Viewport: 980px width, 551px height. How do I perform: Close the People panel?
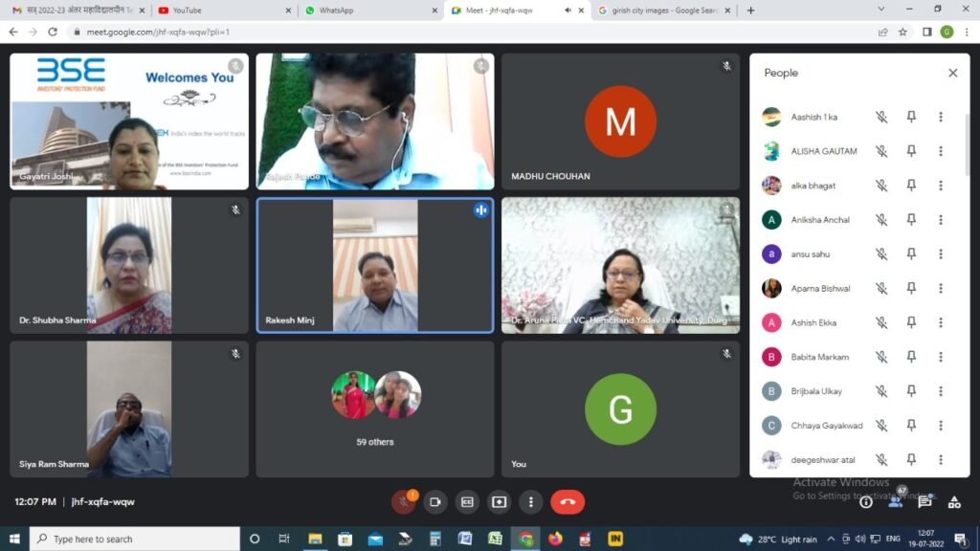point(952,73)
